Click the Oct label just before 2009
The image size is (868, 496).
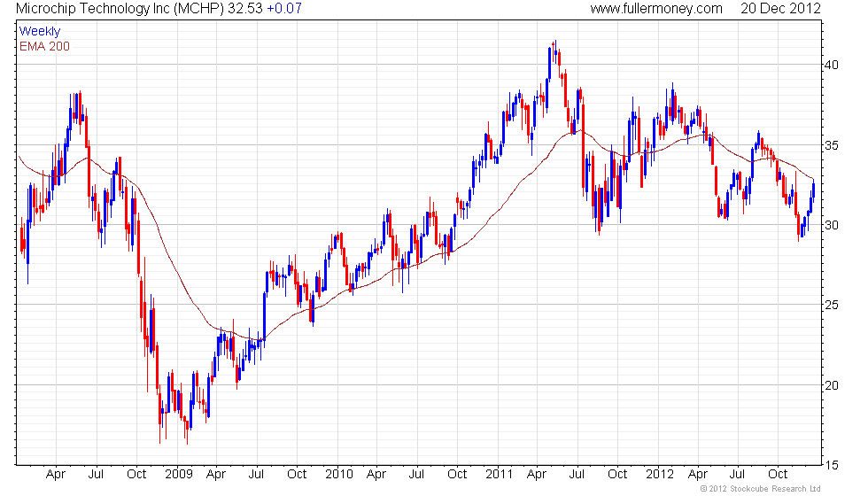[136, 475]
